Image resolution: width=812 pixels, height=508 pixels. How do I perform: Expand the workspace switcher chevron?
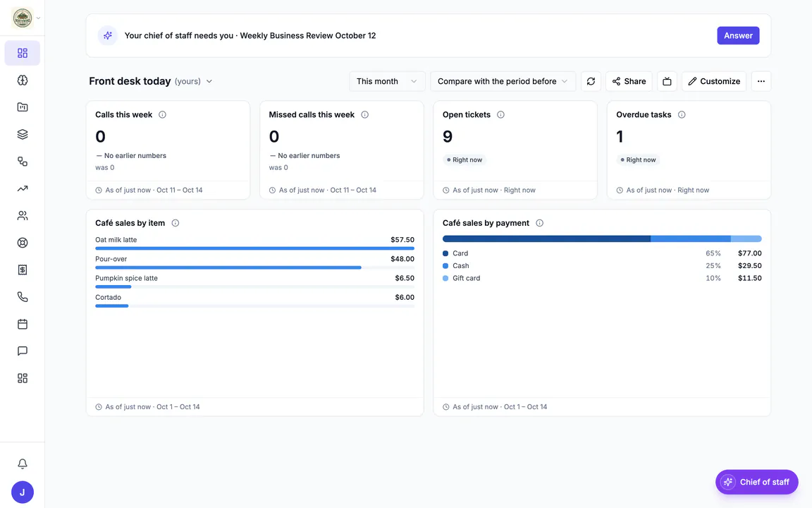[38, 18]
